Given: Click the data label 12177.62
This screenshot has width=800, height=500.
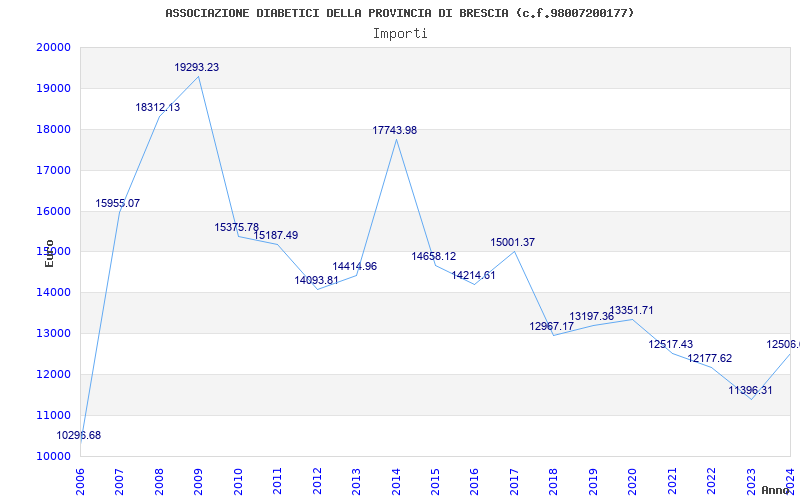Looking at the screenshot, I should (710, 358).
